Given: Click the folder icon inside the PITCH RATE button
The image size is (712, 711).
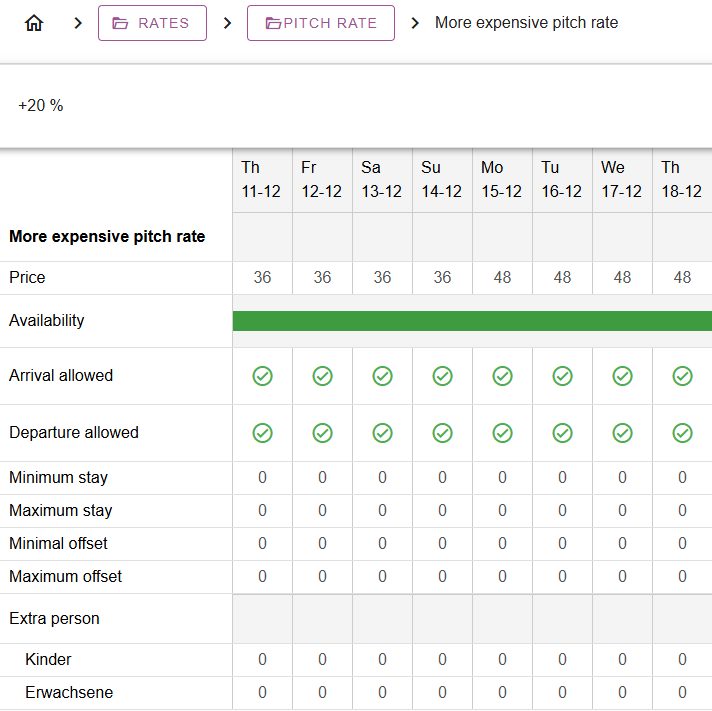Looking at the screenshot, I should tap(273, 23).
